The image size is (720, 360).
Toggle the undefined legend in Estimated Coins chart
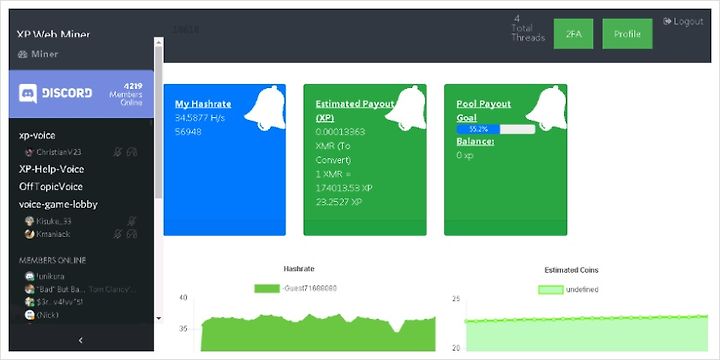[x=568, y=290]
